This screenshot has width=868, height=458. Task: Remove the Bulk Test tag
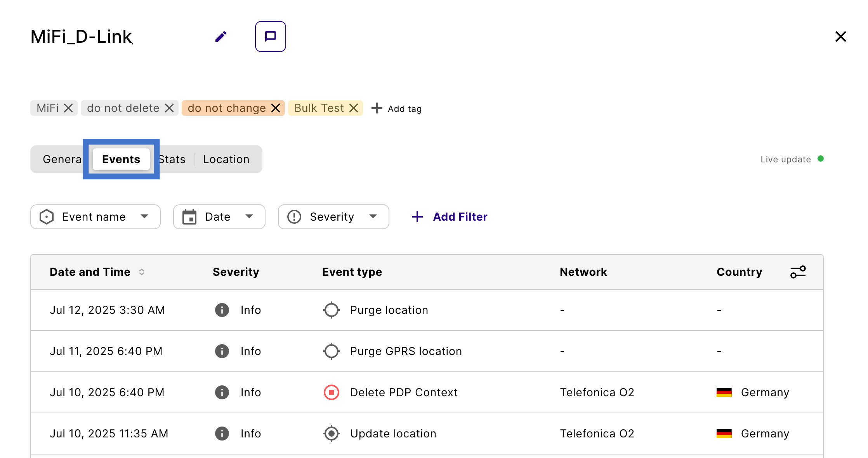(354, 108)
